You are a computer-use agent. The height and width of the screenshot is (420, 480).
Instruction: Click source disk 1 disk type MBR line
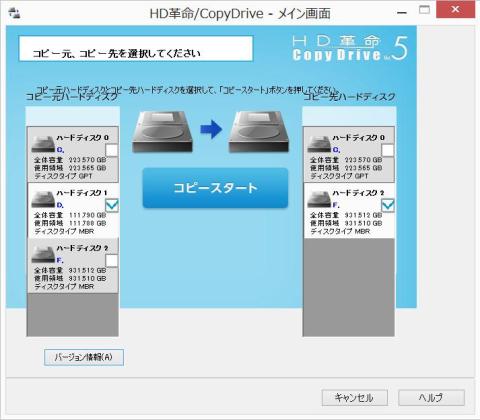click(64, 231)
